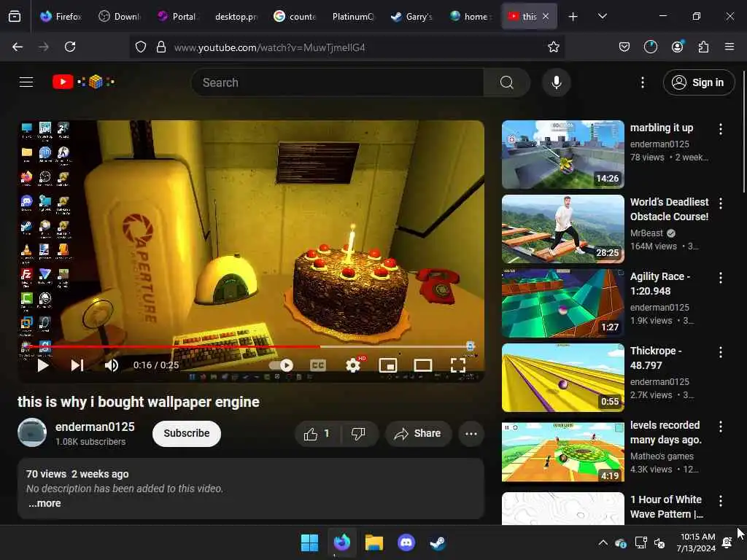This screenshot has height=560, width=747.
Task: Switch to the Firefox tab
Action: tap(61, 17)
